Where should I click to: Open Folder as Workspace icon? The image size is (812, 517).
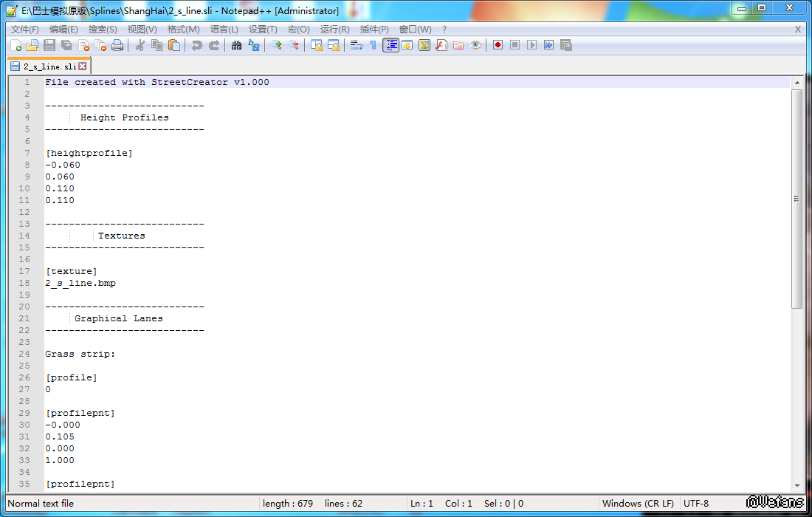458,46
